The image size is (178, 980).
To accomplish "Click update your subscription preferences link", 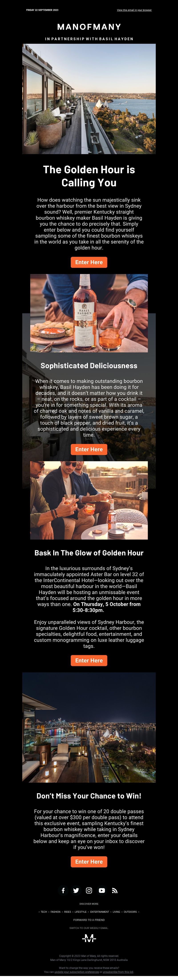I will point(77,972).
